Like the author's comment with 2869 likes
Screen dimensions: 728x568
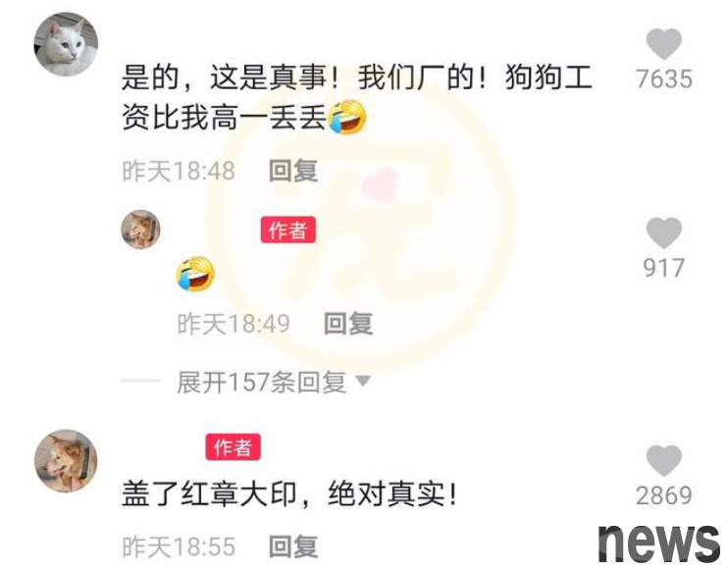664,460
